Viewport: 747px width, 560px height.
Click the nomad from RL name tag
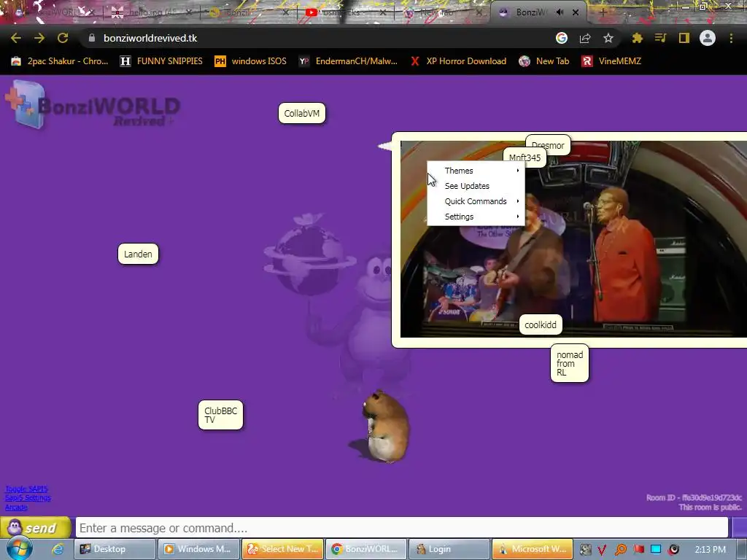point(570,363)
